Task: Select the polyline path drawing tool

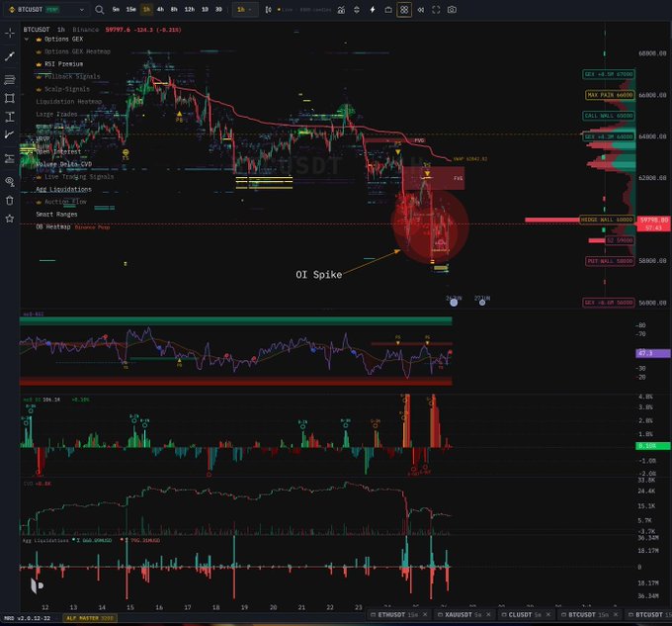Action: (x=10, y=134)
